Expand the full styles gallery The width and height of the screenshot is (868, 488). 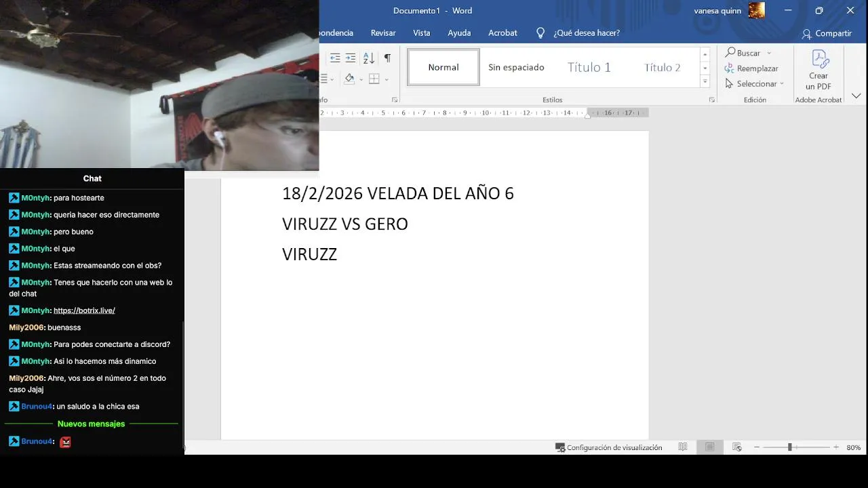(x=705, y=81)
